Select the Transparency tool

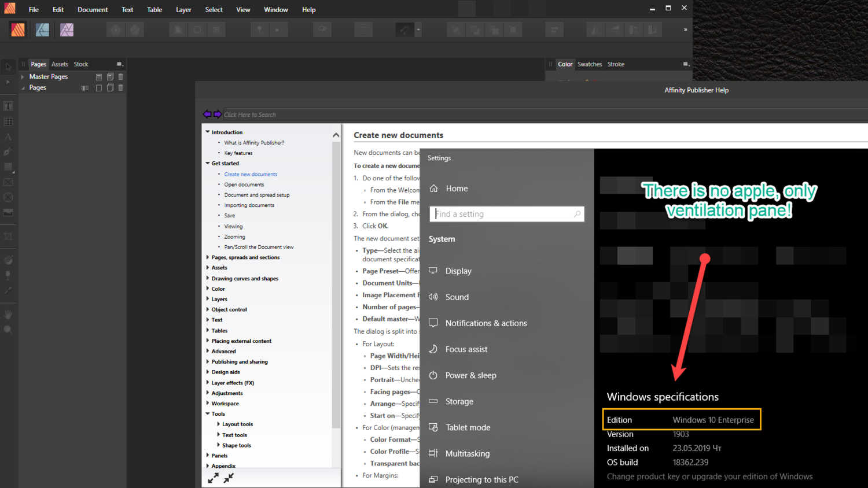point(8,275)
